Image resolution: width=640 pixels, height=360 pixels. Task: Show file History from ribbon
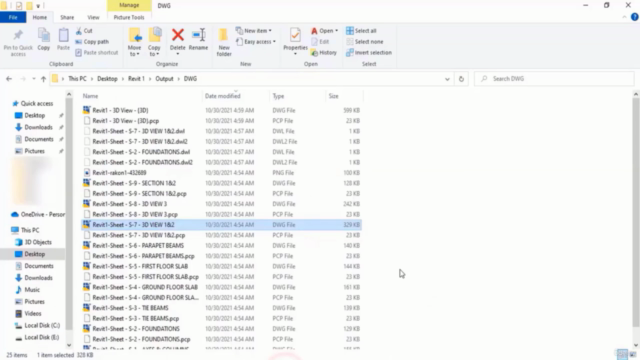click(x=324, y=53)
